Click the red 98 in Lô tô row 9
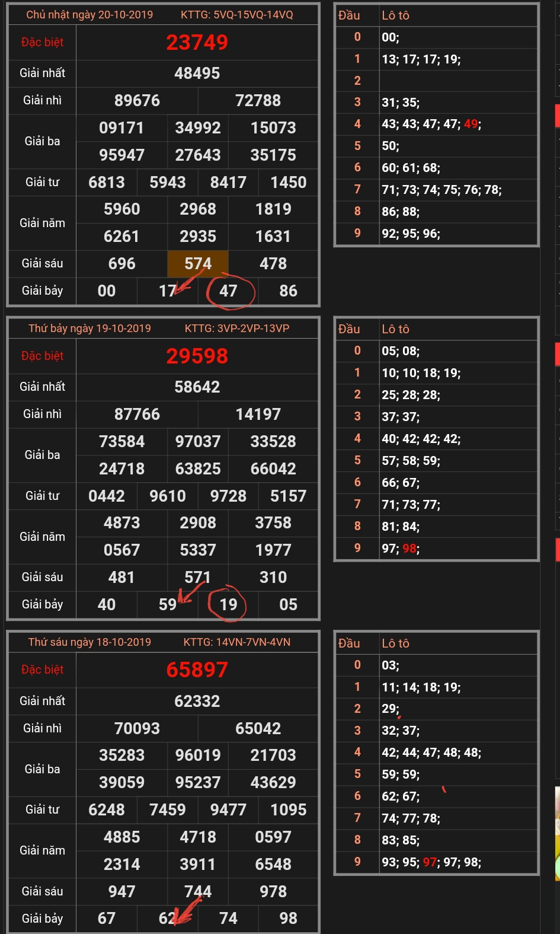 [x=409, y=549]
